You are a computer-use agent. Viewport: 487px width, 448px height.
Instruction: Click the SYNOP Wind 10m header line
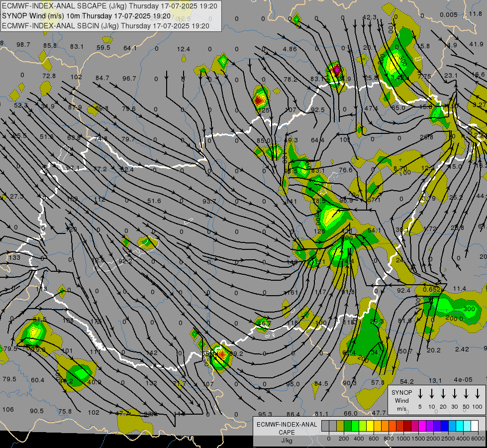[x=87, y=16]
